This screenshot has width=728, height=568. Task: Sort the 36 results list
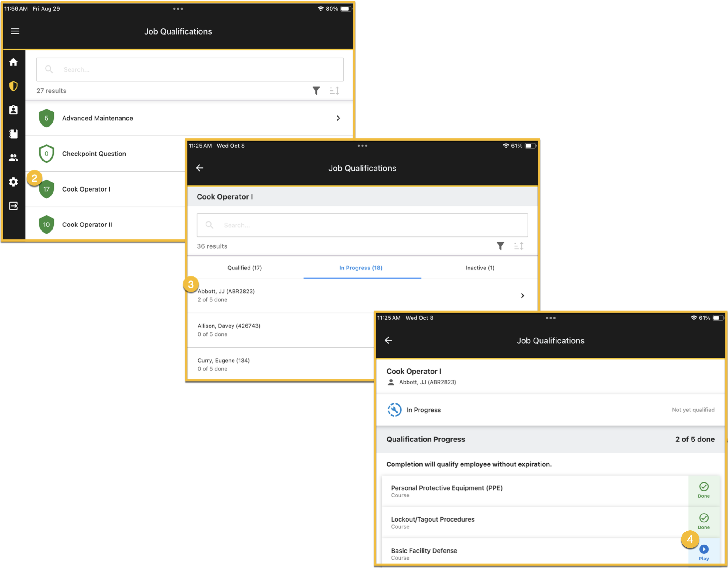(518, 246)
